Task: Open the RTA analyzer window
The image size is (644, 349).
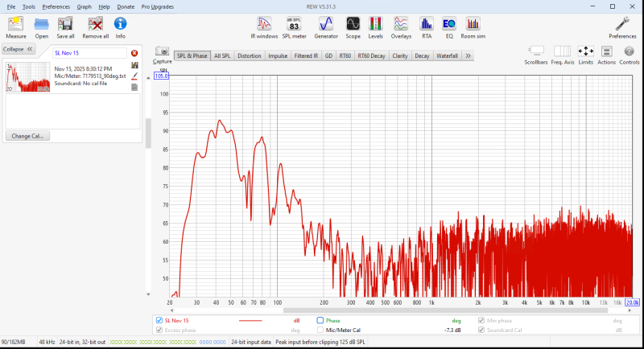Action: (x=426, y=26)
